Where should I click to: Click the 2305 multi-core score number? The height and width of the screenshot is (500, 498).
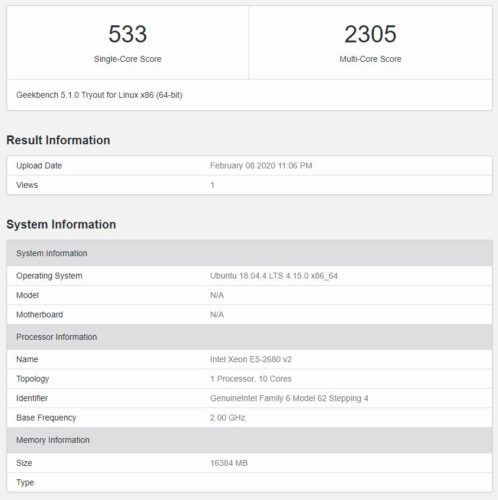[x=370, y=34]
